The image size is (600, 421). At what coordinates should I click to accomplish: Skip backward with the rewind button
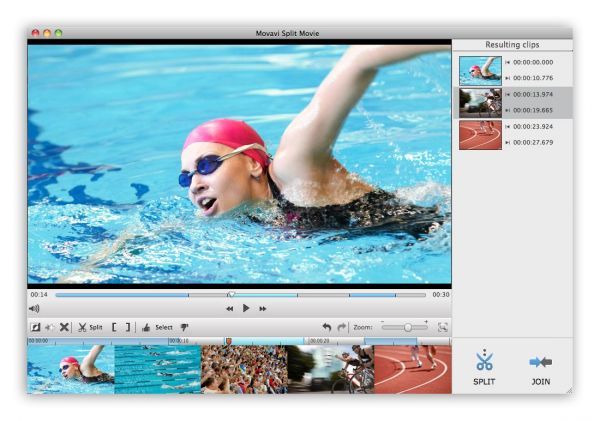click(229, 309)
